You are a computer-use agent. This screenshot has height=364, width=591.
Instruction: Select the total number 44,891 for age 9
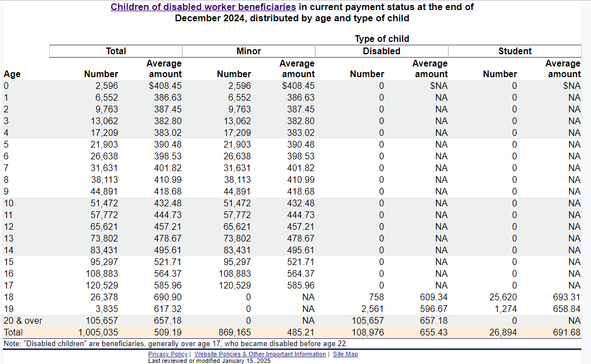click(x=104, y=191)
